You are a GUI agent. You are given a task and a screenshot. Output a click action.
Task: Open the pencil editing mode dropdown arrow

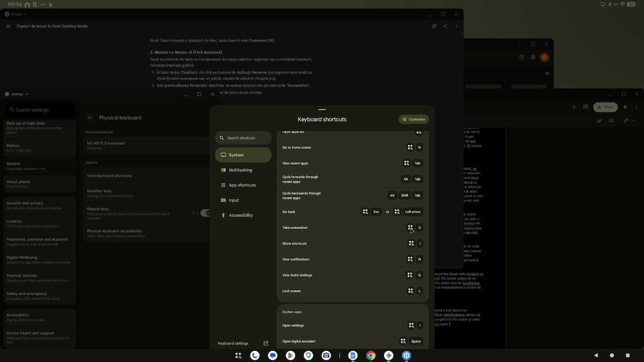[x=634, y=121]
